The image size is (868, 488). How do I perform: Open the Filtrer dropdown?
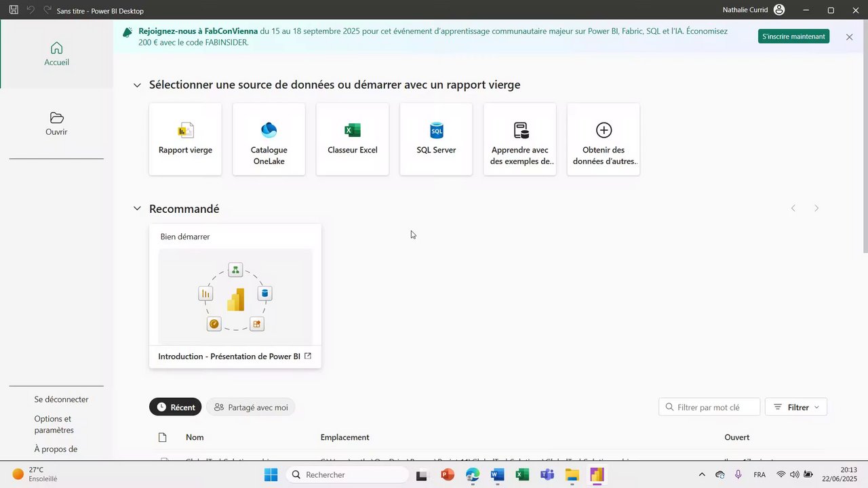[796, 407]
